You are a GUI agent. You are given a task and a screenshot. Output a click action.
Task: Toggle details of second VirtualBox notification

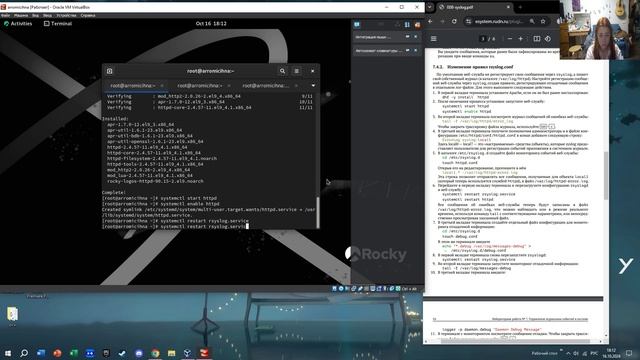[x=407, y=51]
